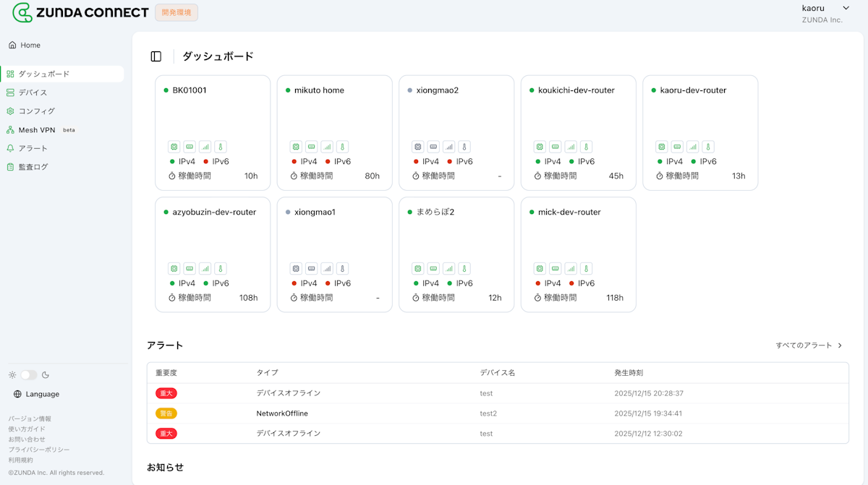Toggle the light/dark theme switch
This screenshot has width=868, height=485.
[29, 375]
